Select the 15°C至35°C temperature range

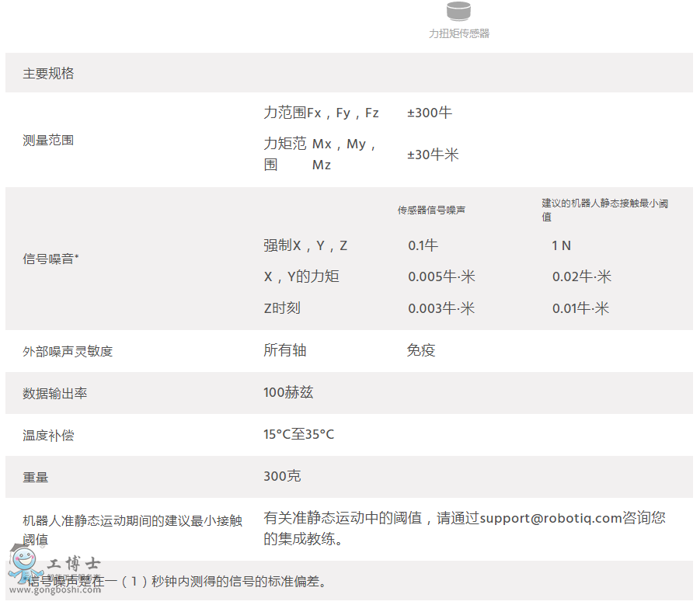pyautogui.click(x=299, y=434)
